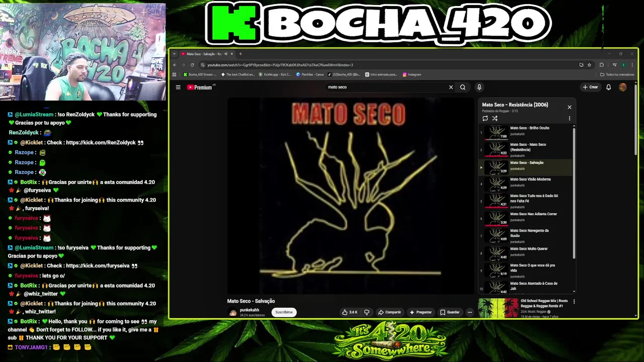Clear the 'mato seco' search text
The image size is (644, 362).
[451, 87]
